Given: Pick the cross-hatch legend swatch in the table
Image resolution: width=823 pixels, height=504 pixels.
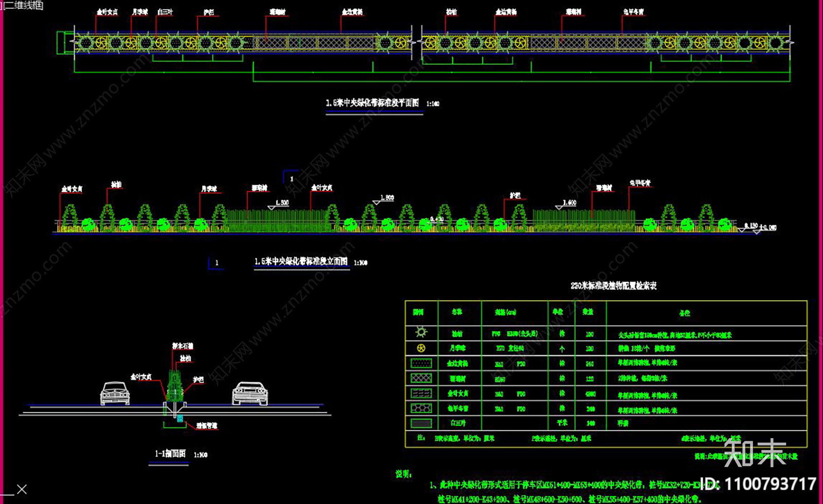Looking at the screenshot, I should [x=421, y=378].
